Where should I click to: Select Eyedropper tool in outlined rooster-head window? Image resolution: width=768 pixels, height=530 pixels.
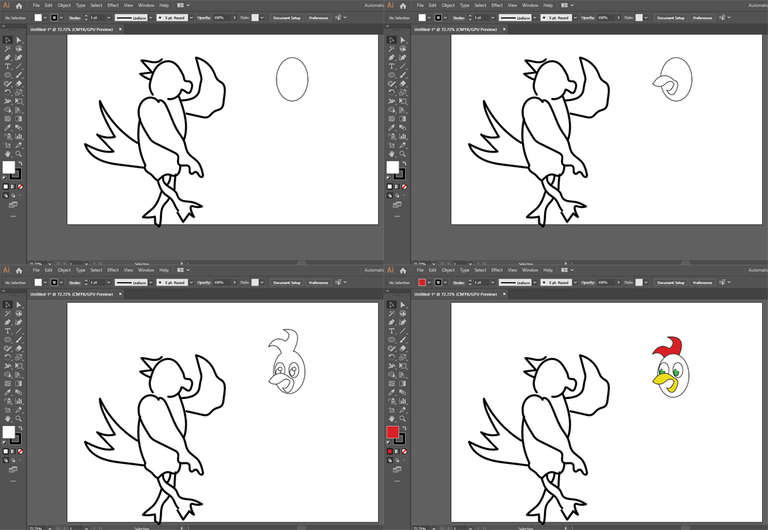(8, 393)
